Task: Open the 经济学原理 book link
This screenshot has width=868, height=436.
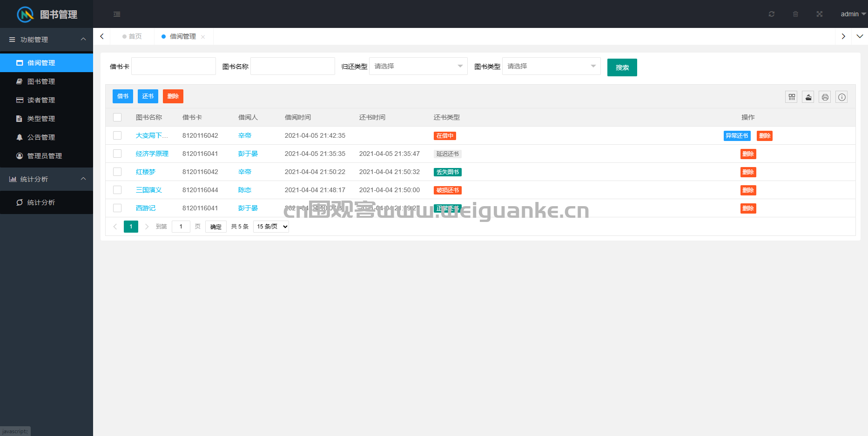Action: (x=152, y=154)
